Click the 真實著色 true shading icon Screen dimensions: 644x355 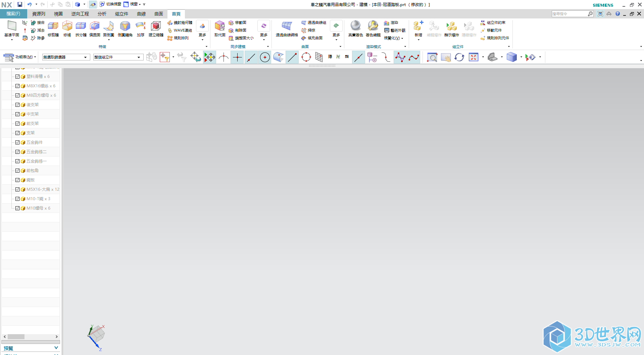click(355, 29)
